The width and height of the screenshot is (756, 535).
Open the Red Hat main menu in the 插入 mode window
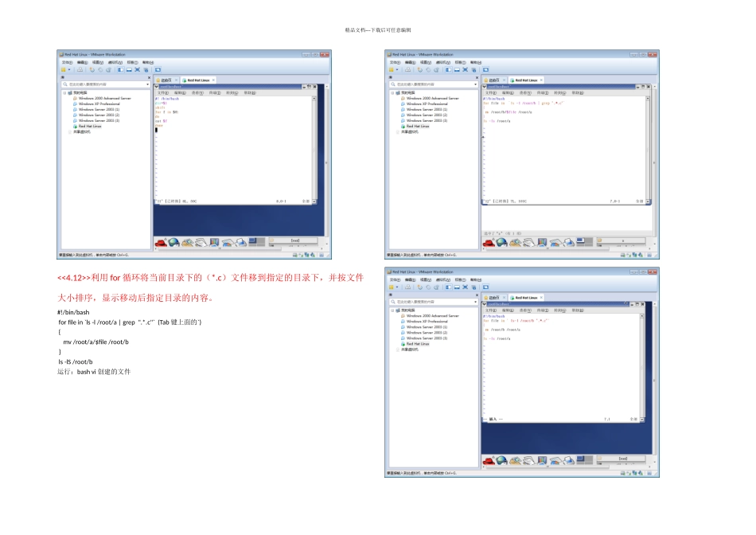click(489, 460)
